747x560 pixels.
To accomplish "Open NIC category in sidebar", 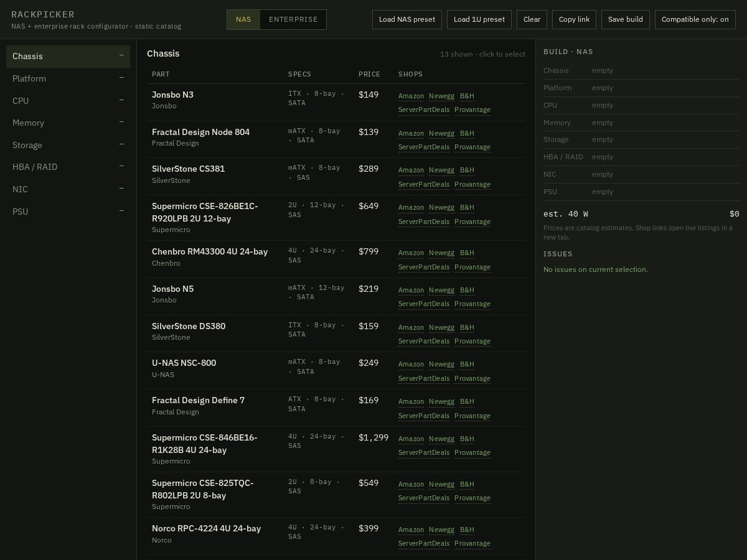I will (68, 189).
